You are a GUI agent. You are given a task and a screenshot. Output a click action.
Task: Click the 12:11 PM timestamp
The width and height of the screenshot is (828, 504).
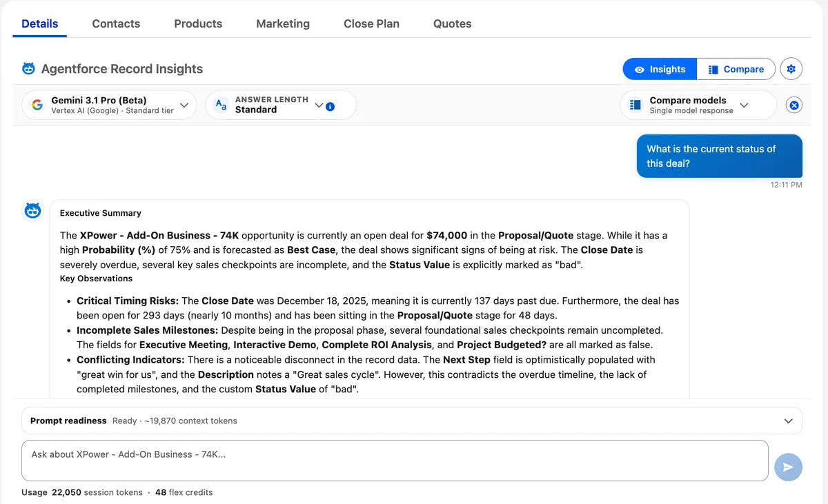787,185
